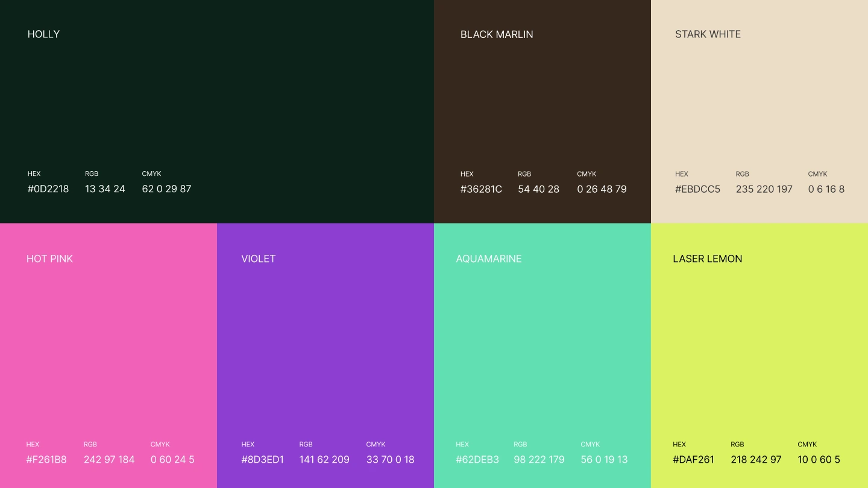
Task: Click the CMYK label in the Holly swatch
Action: 152,174
